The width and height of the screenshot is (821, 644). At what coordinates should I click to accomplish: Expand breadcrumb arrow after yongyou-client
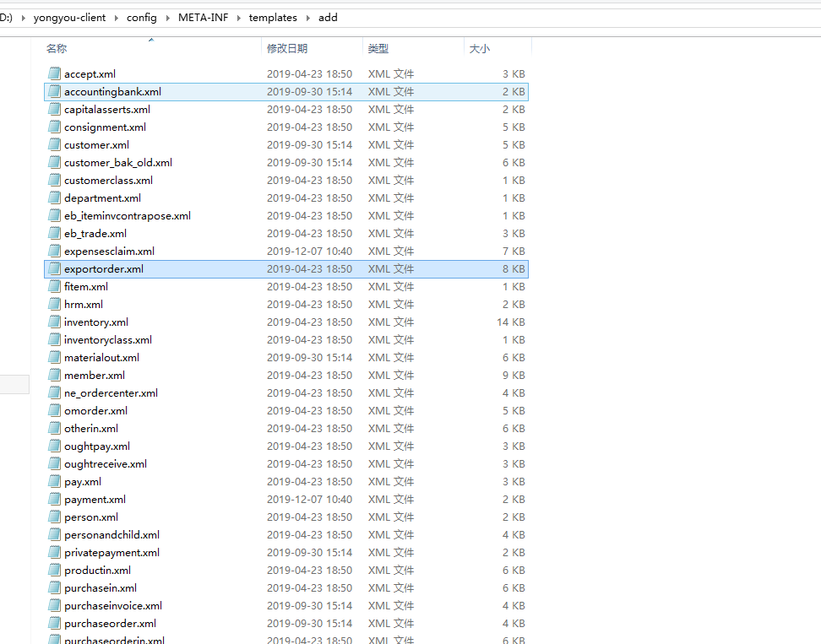point(117,18)
